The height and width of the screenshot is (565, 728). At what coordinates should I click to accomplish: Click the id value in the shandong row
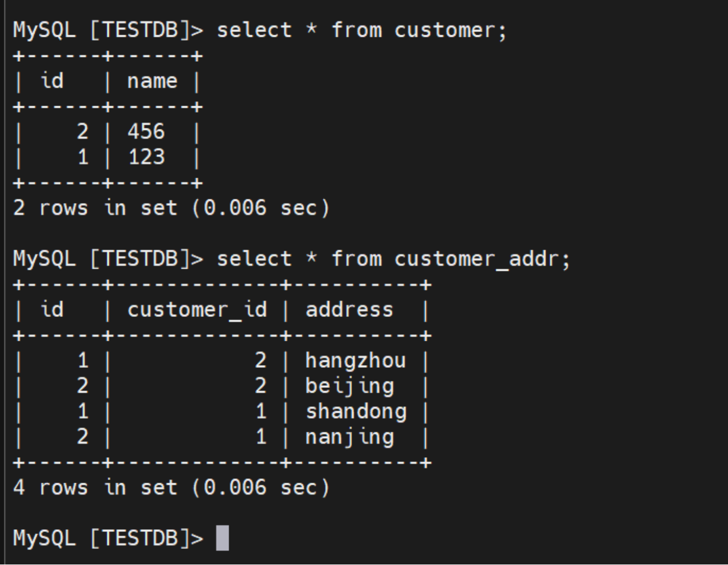(x=82, y=412)
